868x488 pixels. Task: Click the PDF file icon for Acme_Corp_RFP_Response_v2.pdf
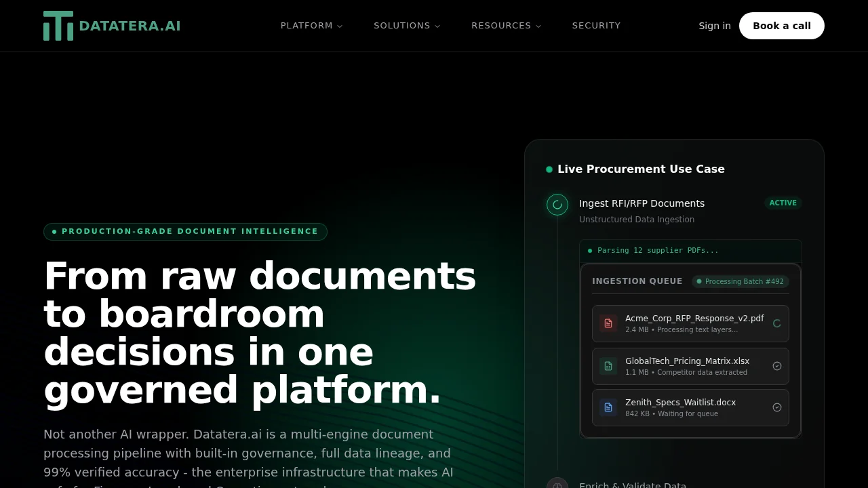608,323
